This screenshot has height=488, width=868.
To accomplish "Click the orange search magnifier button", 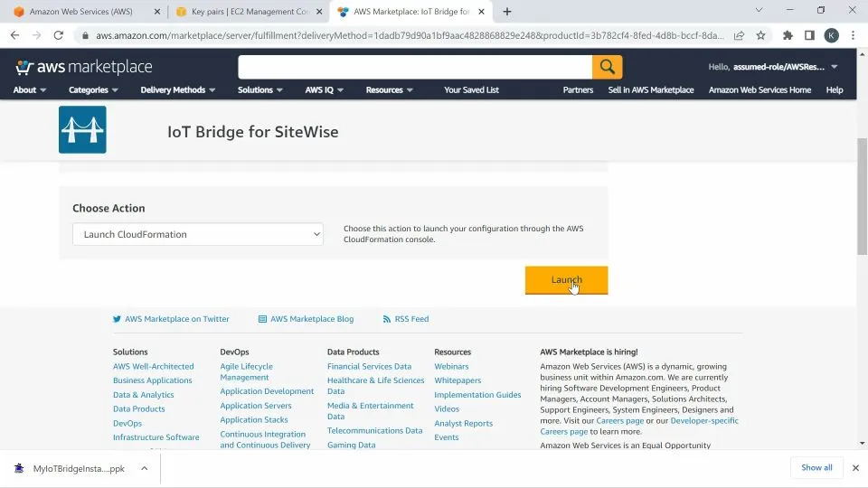I will click(607, 67).
